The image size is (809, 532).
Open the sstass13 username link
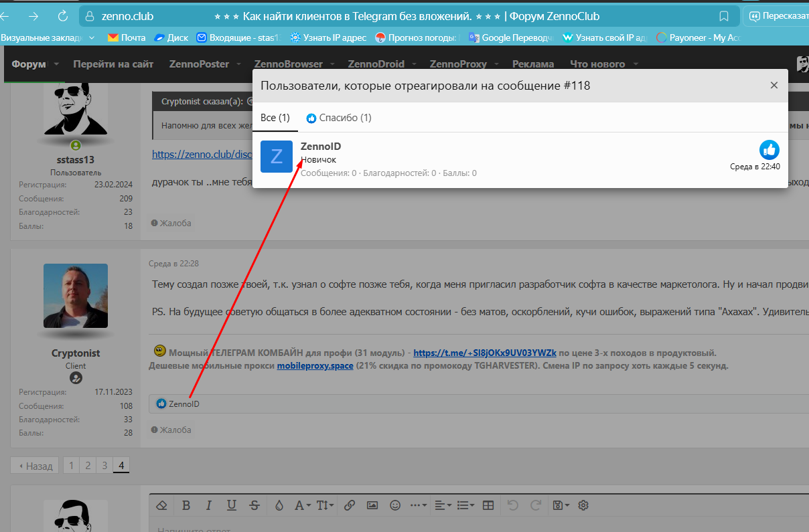point(76,161)
